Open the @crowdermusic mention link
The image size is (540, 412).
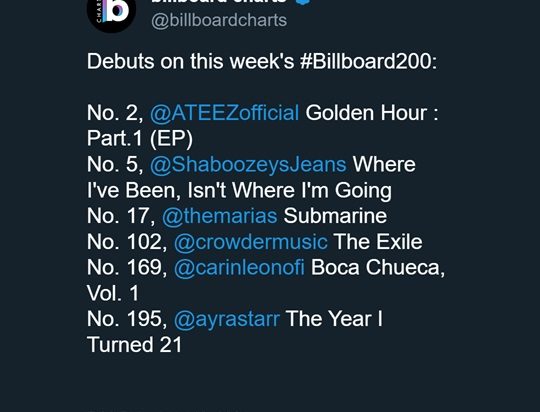[250, 242]
